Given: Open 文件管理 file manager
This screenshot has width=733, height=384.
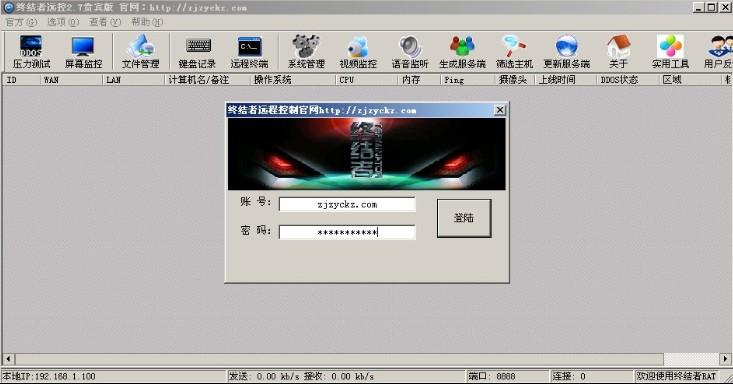Looking at the screenshot, I should (141, 52).
